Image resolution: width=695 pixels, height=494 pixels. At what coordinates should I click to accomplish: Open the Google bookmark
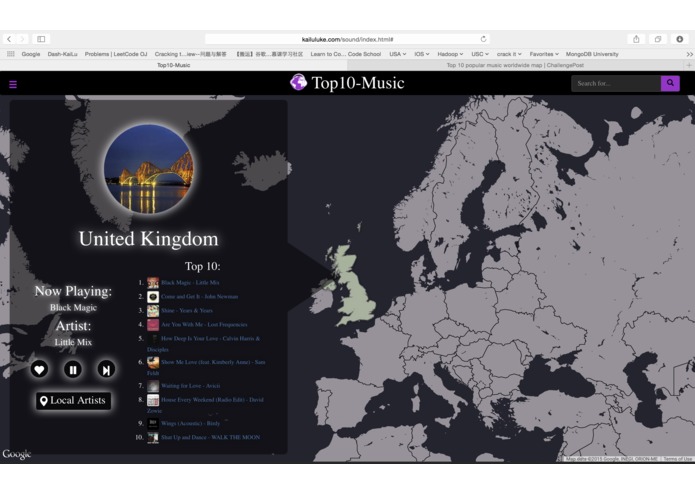click(x=31, y=54)
